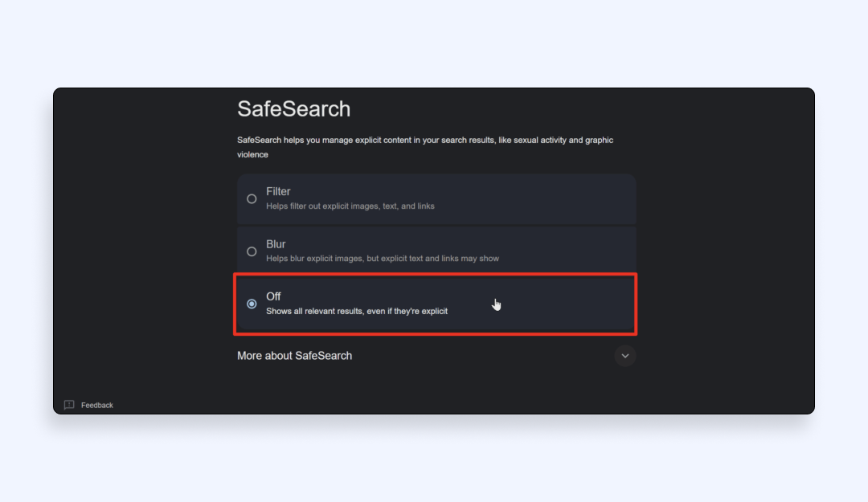Click empty right side of Off row
The height and width of the screenshot is (502, 868).
pos(579,304)
